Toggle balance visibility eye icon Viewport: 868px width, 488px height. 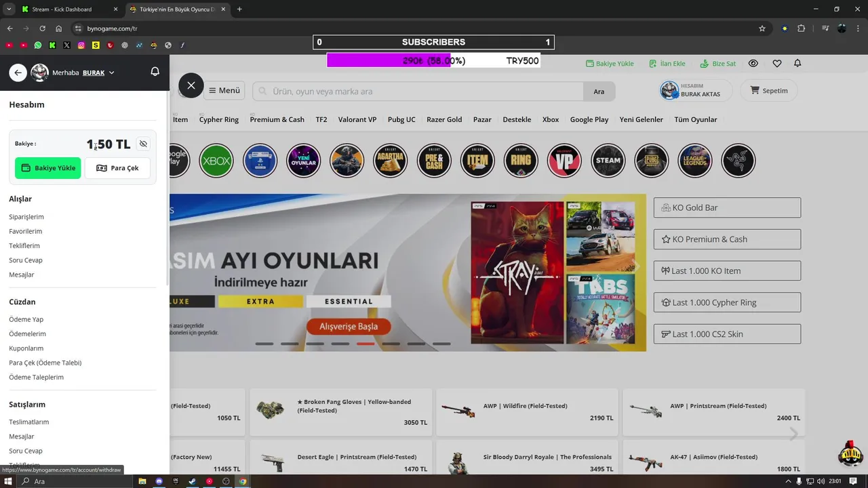(x=143, y=144)
